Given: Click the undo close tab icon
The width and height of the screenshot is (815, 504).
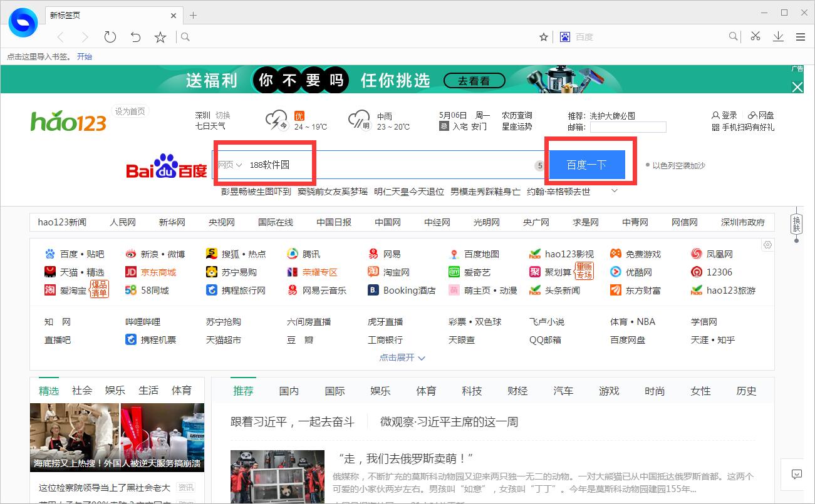Looking at the screenshot, I should pos(135,37).
